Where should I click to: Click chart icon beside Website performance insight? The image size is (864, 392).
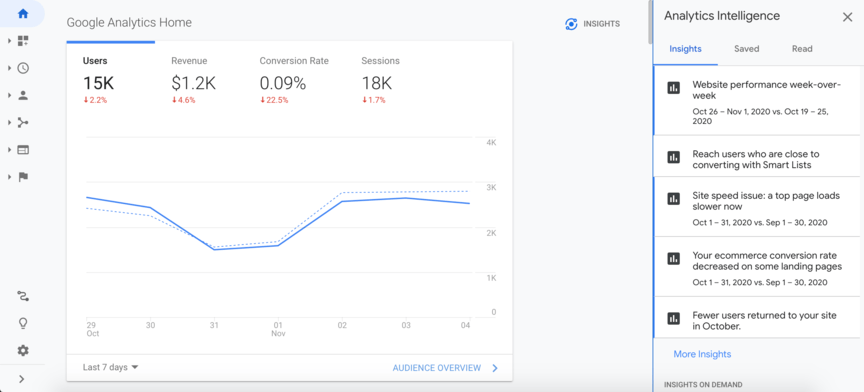(673, 88)
